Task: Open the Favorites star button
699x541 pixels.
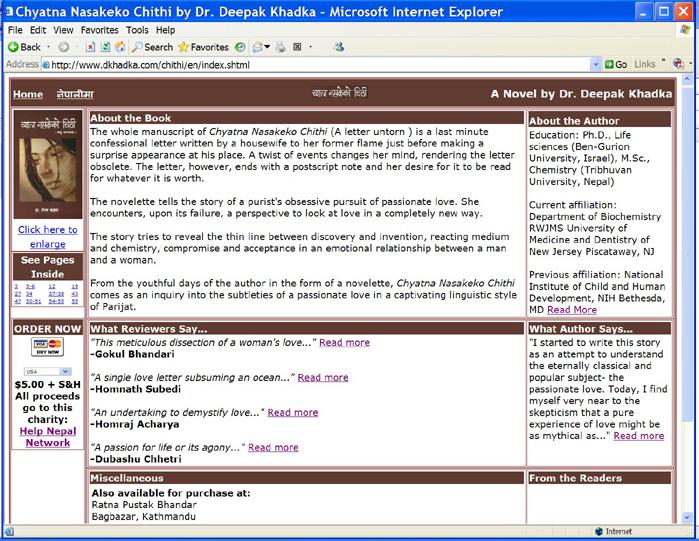Action: (203, 47)
